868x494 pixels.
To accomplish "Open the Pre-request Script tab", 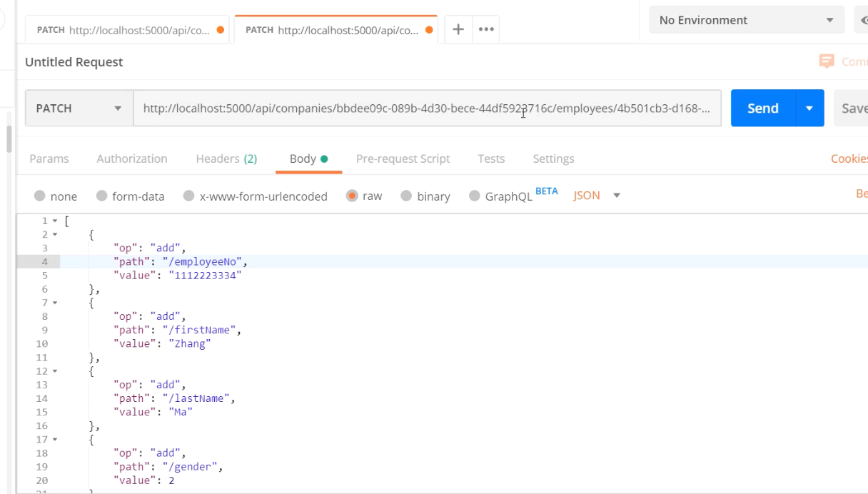I will tap(403, 159).
